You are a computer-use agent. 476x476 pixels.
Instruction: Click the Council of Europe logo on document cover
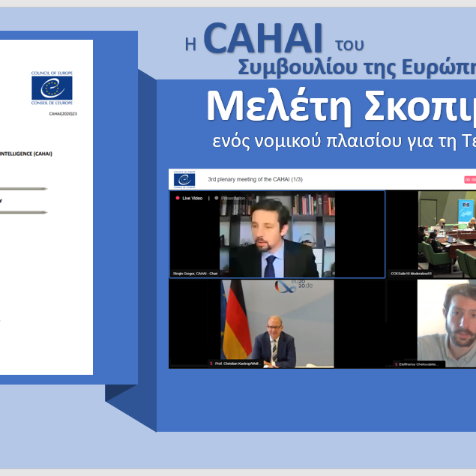pos(52,88)
